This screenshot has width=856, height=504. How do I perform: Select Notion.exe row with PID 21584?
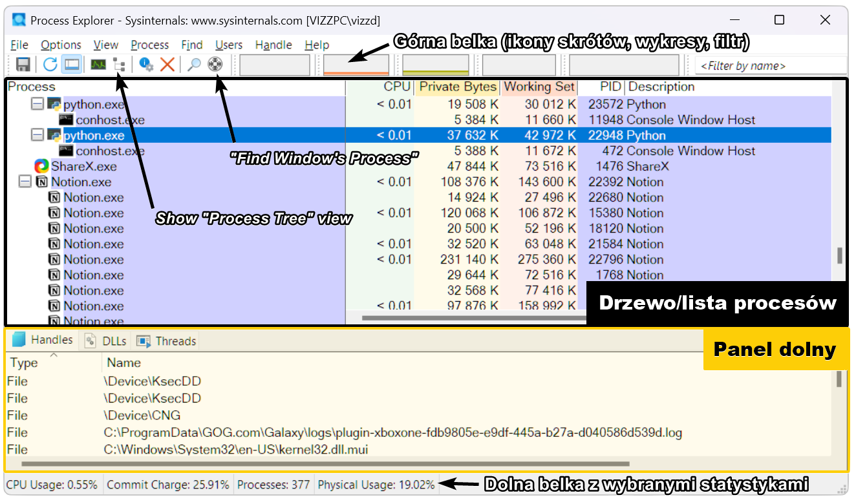click(x=419, y=244)
